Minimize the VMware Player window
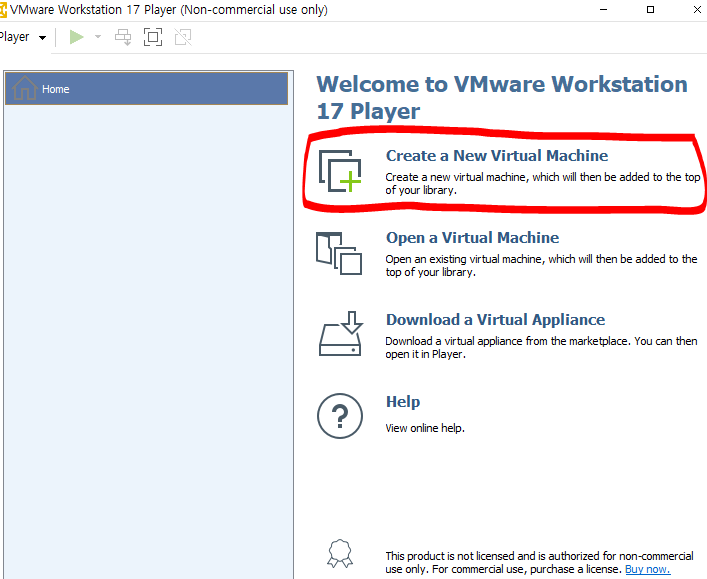Viewport: 707px width, 579px height. [604, 9]
